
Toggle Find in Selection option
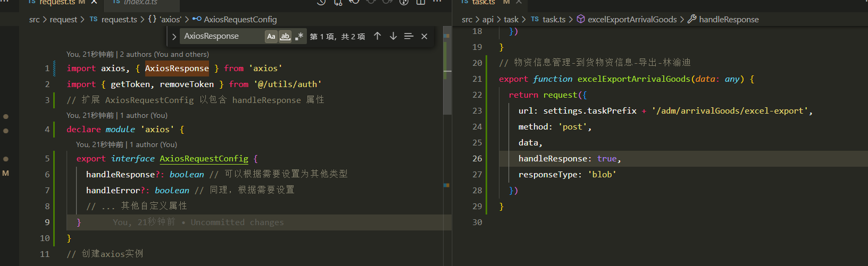[408, 36]
